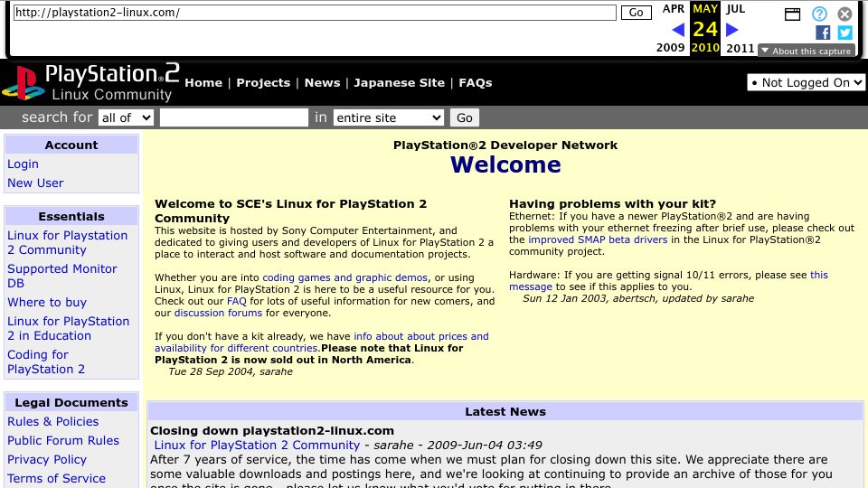Image resolution: width=868 pixels, height=488 pixels.
Task: Open Supported Monitor DB link
Action: [62, 276]
